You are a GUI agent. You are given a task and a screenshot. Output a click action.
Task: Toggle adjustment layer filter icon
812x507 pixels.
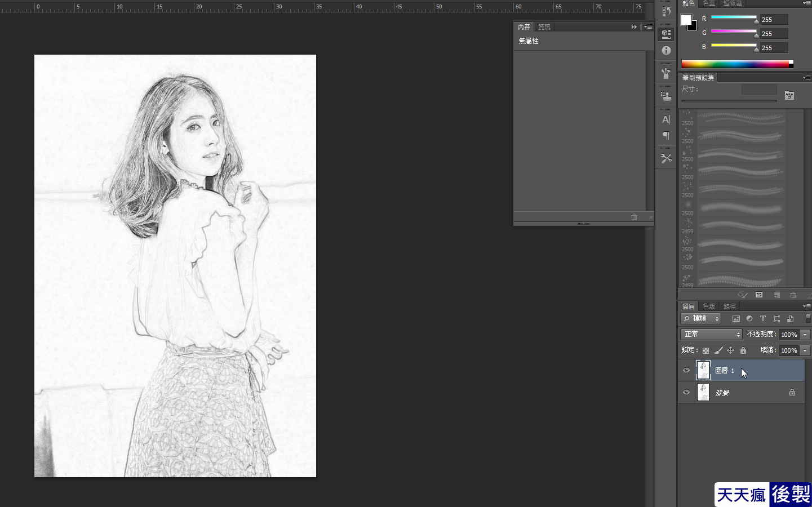pyautogui.click(x=749, y=318)
